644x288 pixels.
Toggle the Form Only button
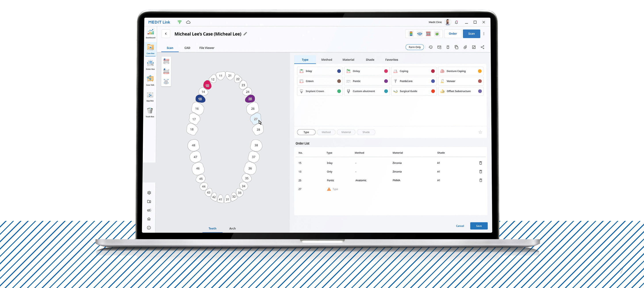414,47
